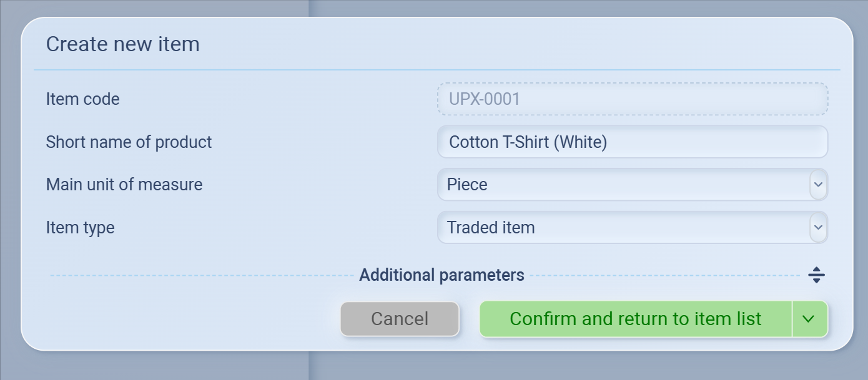Image resolution: width=868 pixels, height=380 pixels.
Task: Click the dimmed background outside the dialog
Action: 437,367
